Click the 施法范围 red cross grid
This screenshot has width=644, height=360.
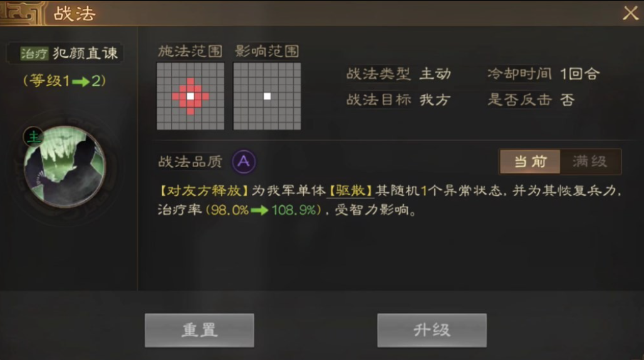pos(190,96)
